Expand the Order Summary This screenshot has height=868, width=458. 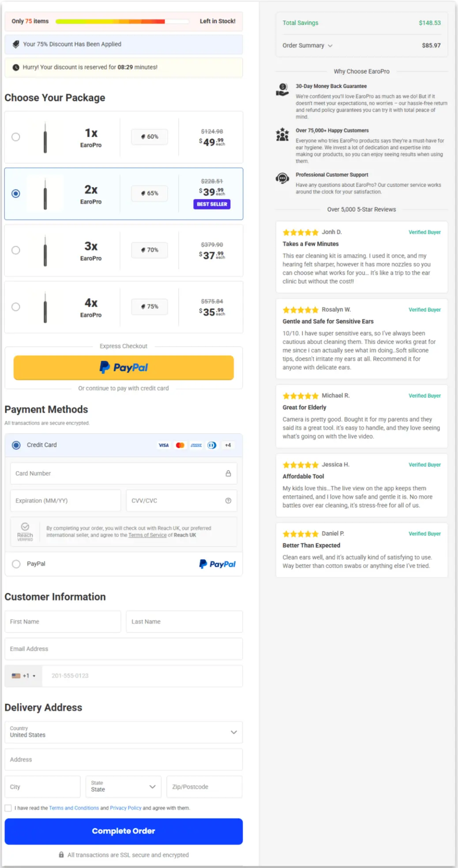coord(307,45)
